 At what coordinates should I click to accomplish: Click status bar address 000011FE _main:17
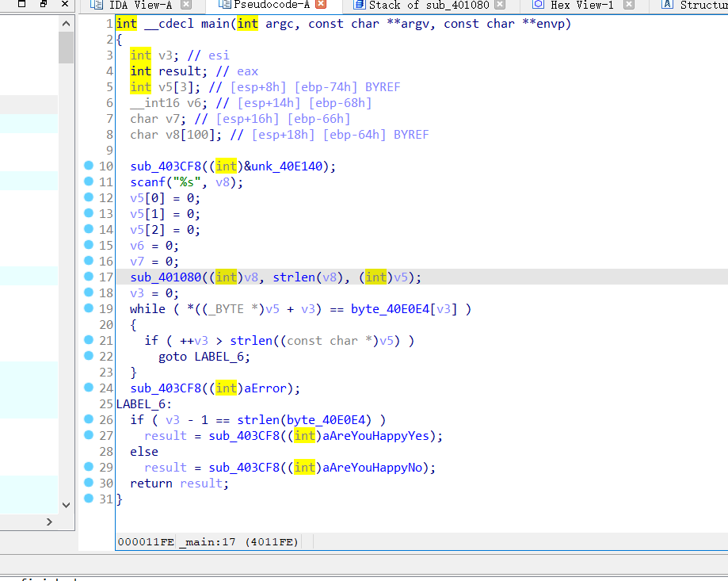tap(208, 542)
